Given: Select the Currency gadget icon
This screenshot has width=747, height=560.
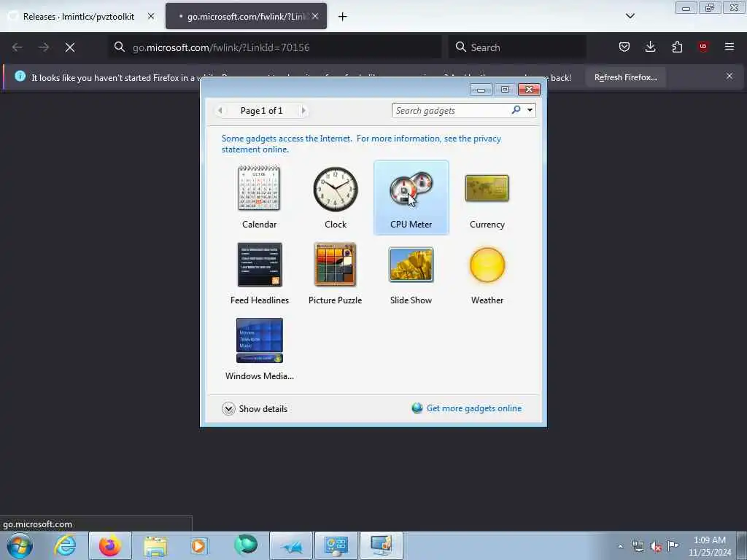Looking at the screenshot, I should point(487,188).
